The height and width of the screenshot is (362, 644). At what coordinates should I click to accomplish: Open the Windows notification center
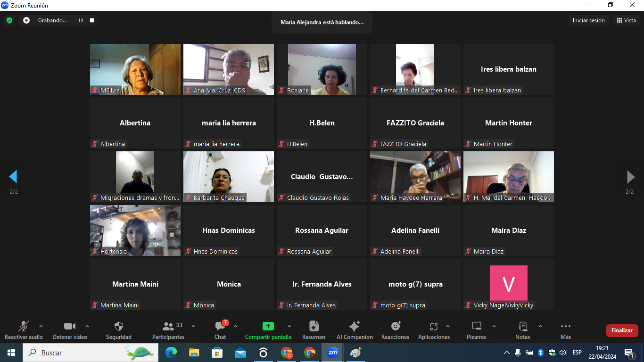click(x=628, y=353)
